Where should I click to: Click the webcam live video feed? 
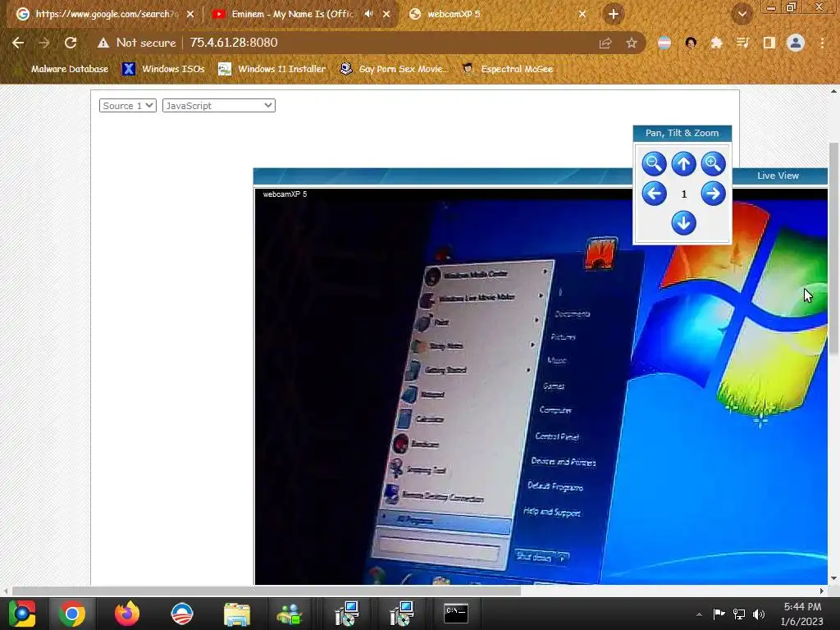(x=541, y=386)
